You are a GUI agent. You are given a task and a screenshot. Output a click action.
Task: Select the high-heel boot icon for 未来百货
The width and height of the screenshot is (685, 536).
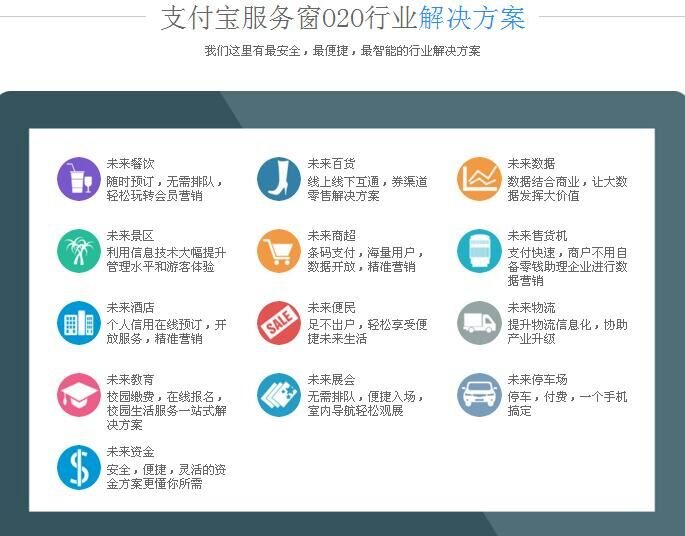tap(279, 179)
